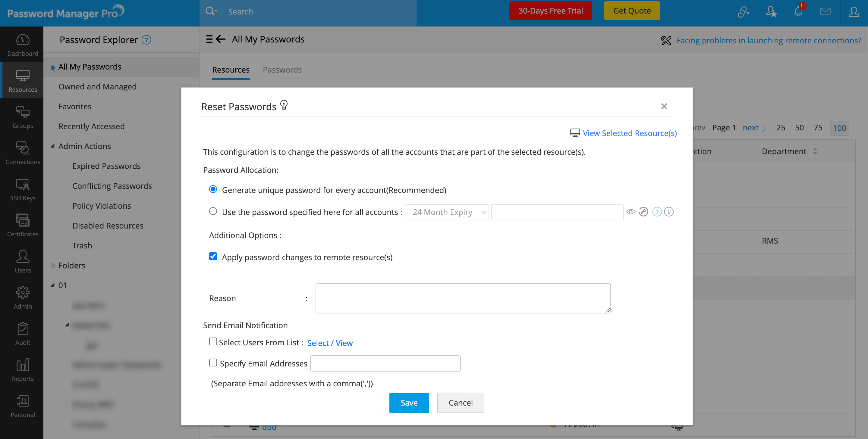Viewport: 868px width, 439px height.
Task: Uncheck Apply password changes to remote resource(s)
Action: 213,257
